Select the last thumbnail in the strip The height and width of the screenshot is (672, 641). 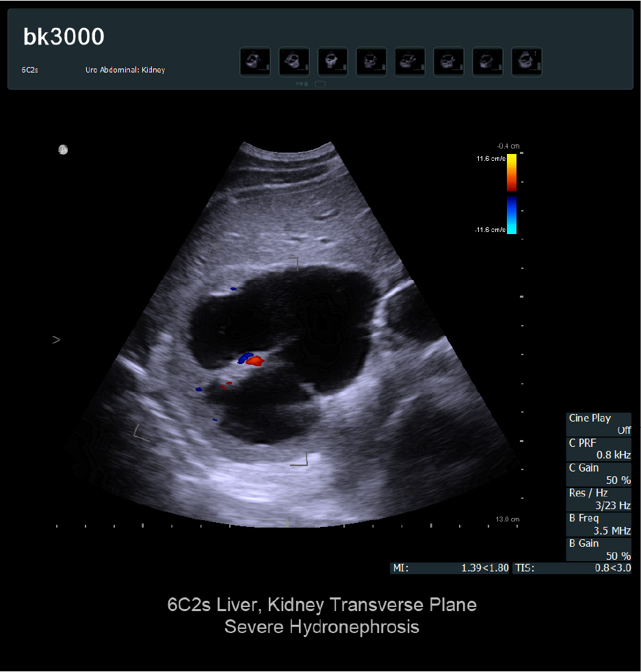(x=527, y=62)
